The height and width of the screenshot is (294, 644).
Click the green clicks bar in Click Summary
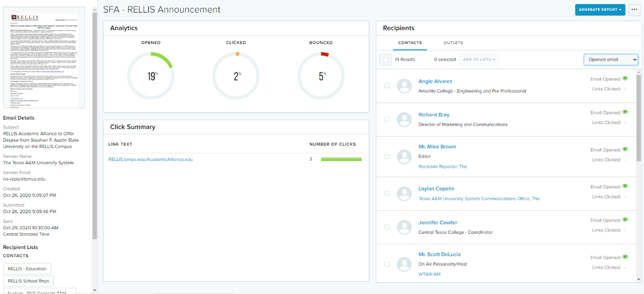click(x=341, y=159)
